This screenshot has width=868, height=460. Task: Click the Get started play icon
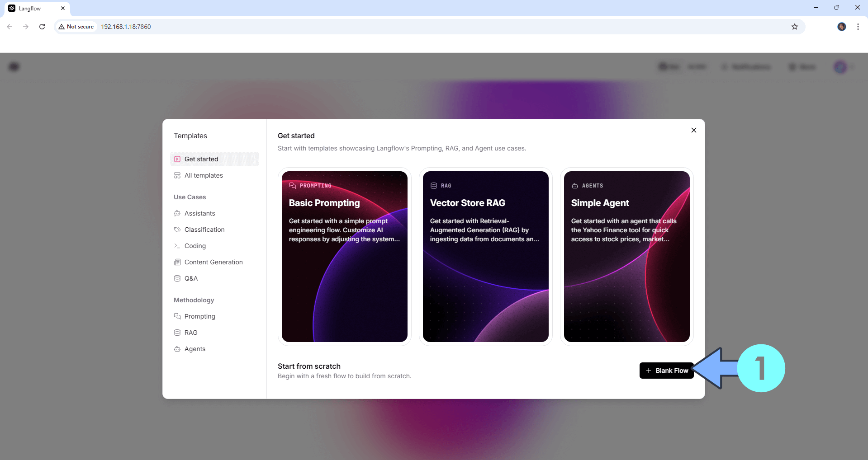[177, 159]
